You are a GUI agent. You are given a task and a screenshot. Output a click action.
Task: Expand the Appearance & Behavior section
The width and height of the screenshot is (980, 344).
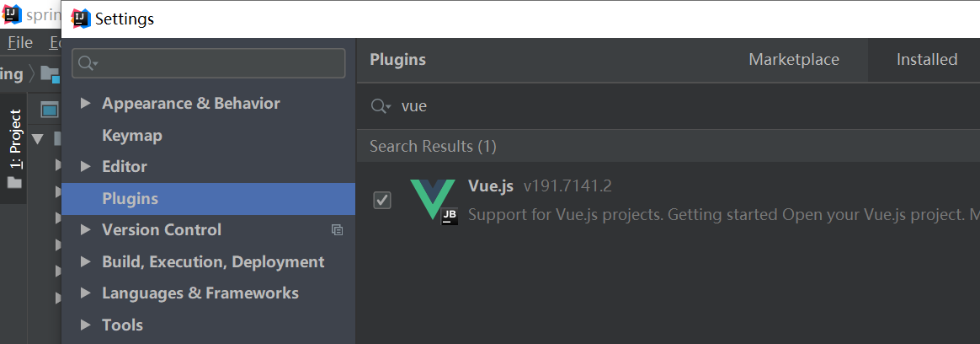tap(85, 103)
